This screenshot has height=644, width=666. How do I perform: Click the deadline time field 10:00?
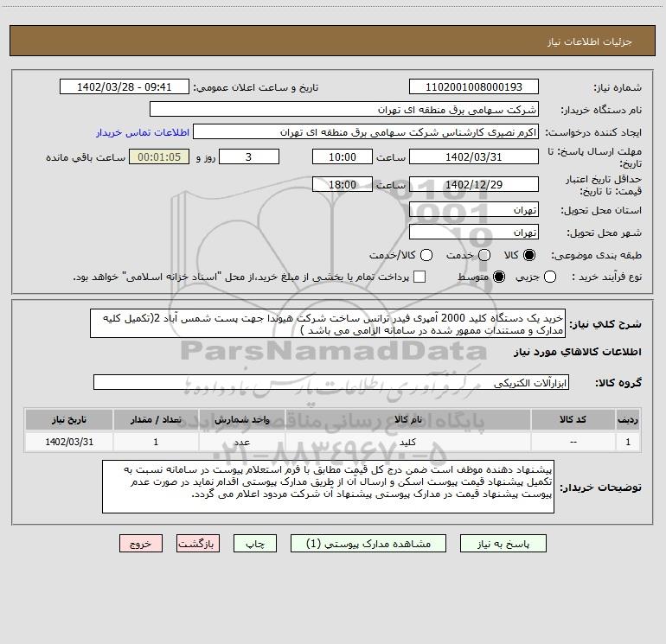tap(343, 156)
